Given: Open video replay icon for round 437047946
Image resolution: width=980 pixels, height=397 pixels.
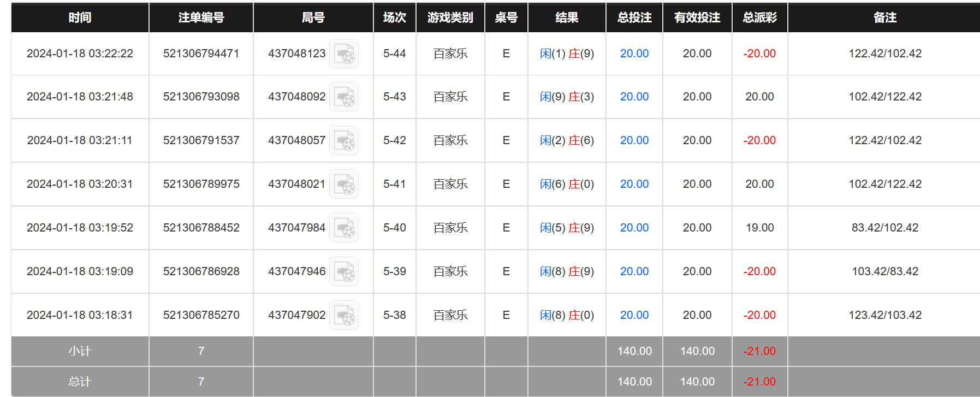Looking at the screenshot, I should [344, 271].
